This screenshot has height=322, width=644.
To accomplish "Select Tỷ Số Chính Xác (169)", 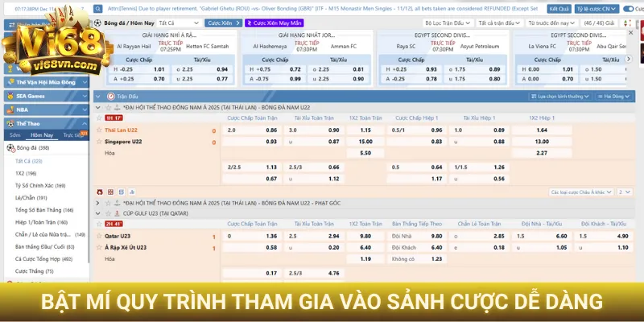I will (40, 186).
